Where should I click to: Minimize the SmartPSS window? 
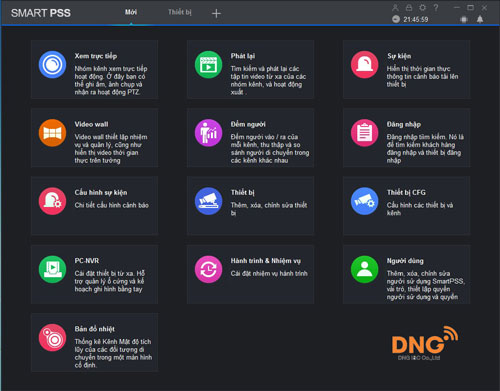(457, 7)
